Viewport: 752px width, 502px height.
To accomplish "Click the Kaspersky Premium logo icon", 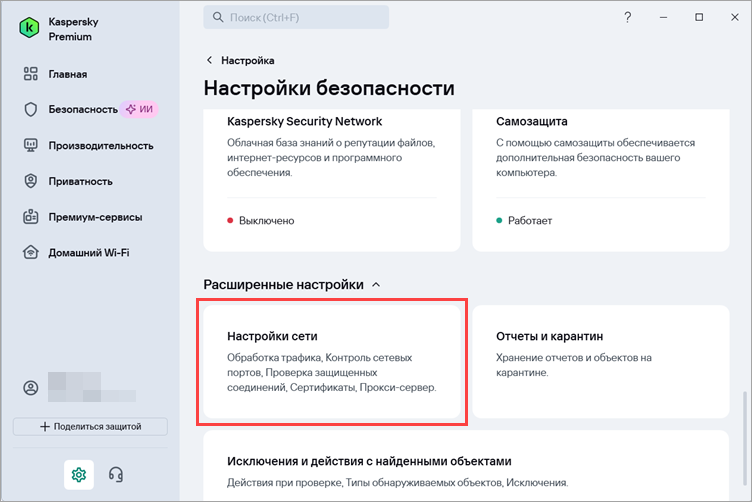I will click(x=29, y=28).
